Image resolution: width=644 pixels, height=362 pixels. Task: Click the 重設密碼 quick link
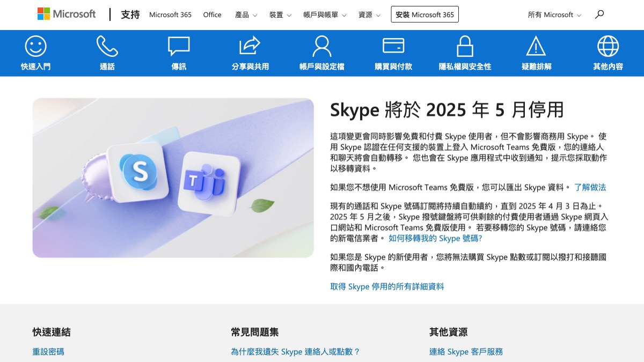48,352
